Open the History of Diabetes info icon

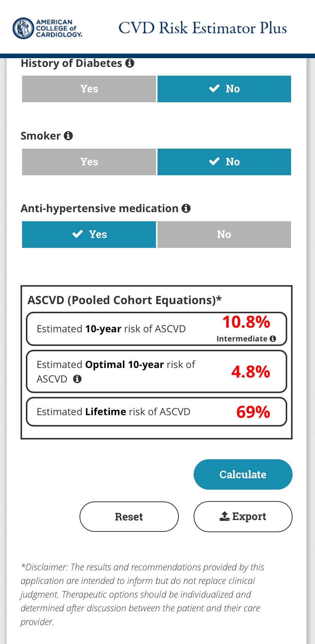click(x=130, y=63)
